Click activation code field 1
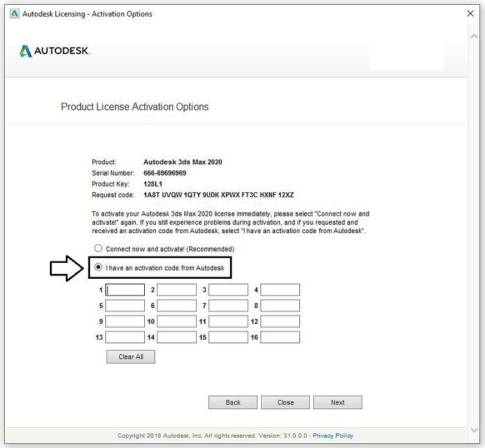Viewport: 485px width, 448px height. tap(125, 290)
